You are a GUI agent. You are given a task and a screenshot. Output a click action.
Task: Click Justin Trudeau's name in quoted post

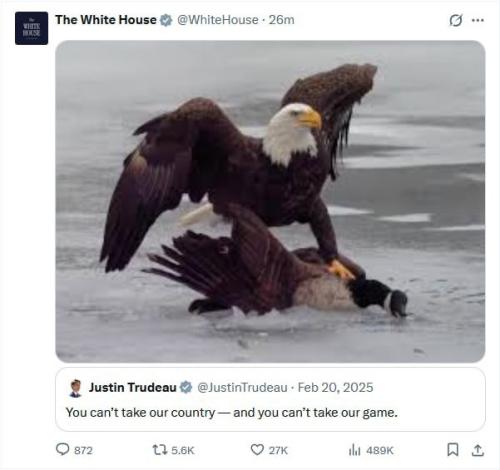point(132,387)
